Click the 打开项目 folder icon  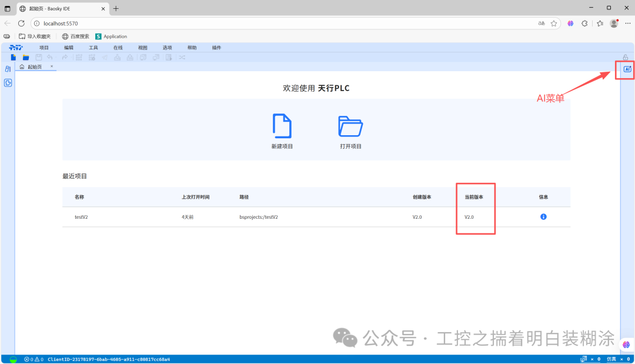pos(350,126)
